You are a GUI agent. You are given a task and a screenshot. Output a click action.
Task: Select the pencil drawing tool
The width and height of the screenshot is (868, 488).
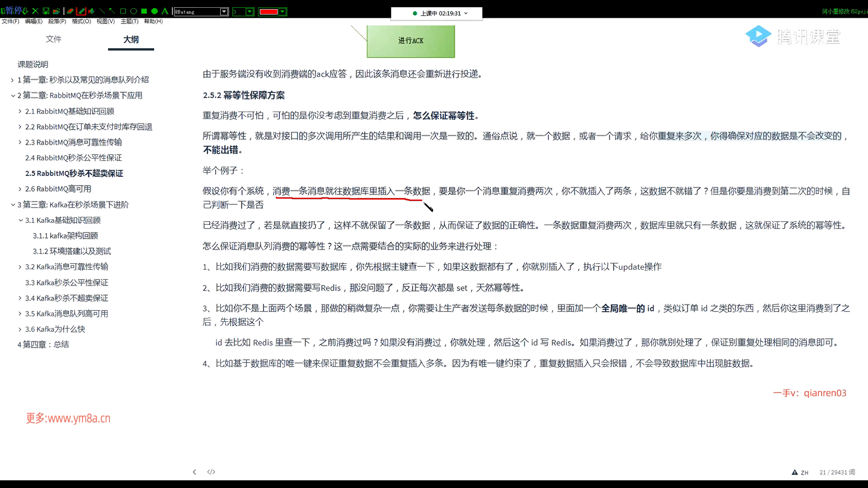coord(81,11)
